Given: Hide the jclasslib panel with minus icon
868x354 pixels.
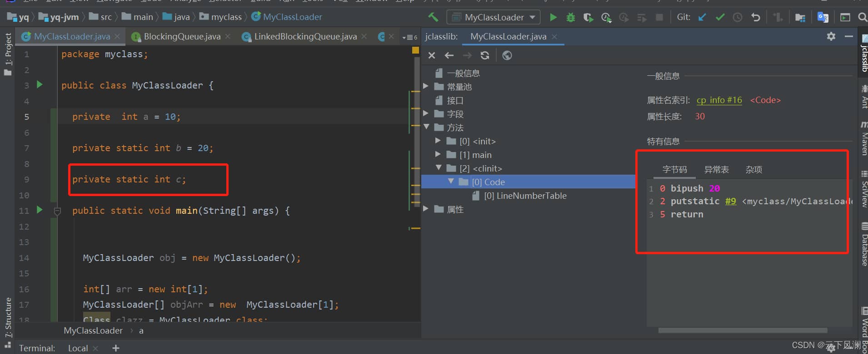Looking at the screenshot, I should [848, 36].
